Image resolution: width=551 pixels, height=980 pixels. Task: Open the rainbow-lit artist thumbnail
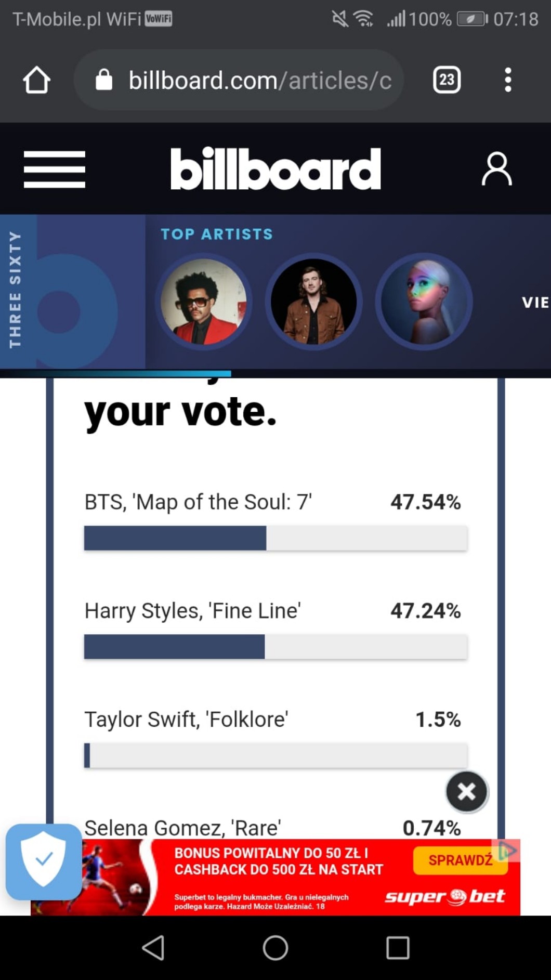424,302
